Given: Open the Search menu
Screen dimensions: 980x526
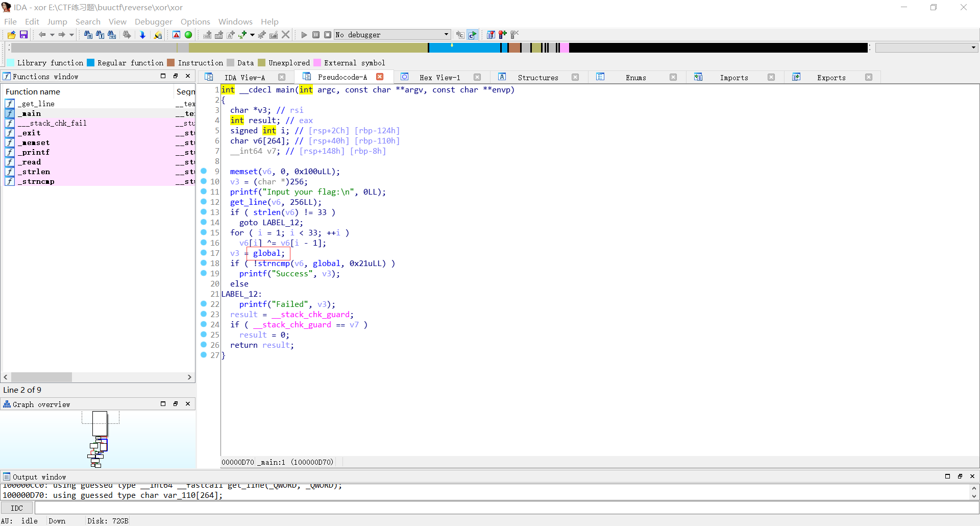Looking at the screenshot, I should point(88,21).
